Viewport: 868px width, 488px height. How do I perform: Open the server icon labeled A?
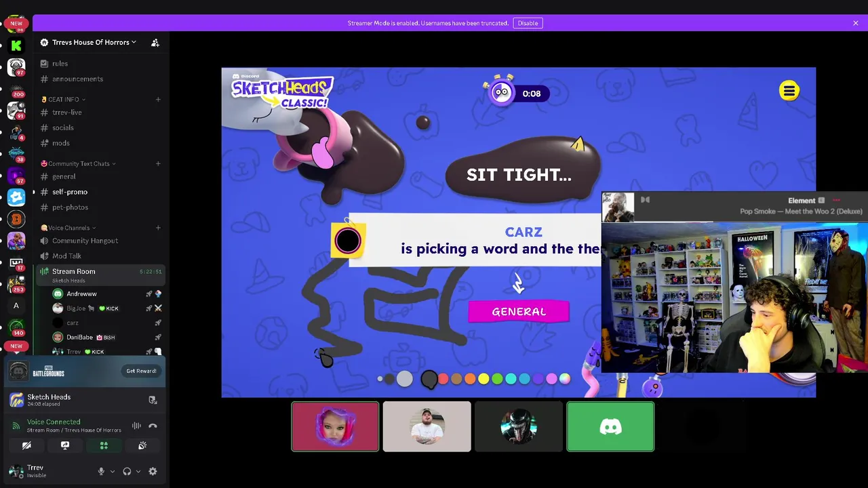[x=16, y=306]
